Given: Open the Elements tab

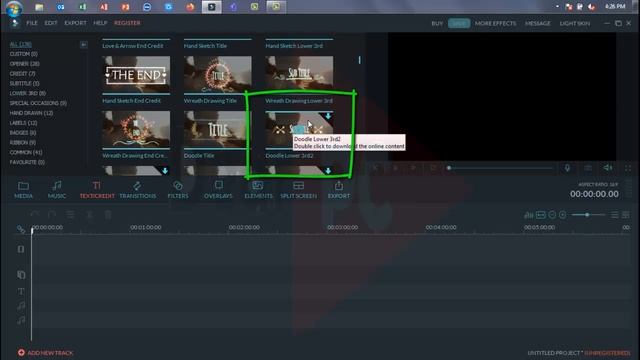Looking at the screenshot, I should (x=258, y=190).
